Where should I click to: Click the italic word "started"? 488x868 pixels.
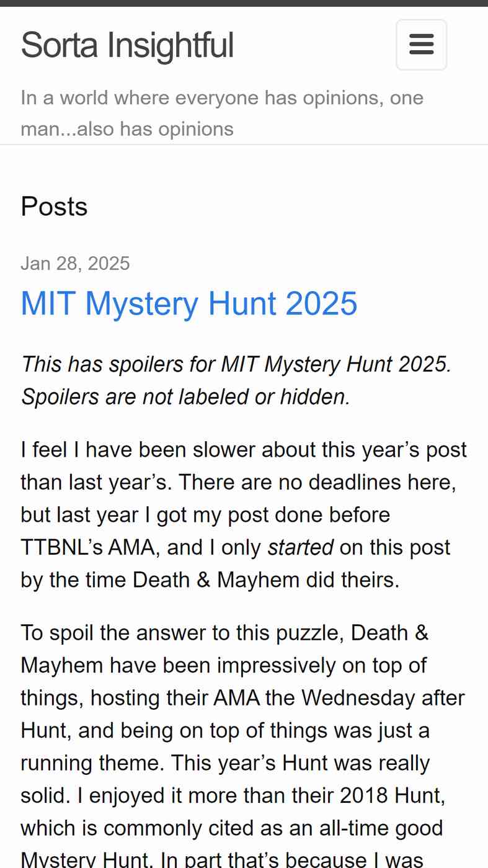click(301, 547)
